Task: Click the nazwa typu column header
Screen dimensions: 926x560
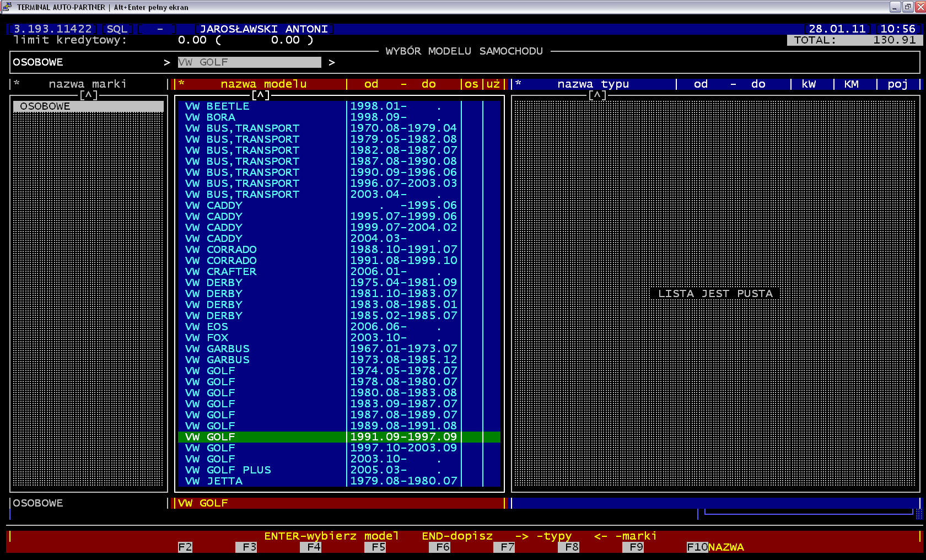Action: point(593,84)
